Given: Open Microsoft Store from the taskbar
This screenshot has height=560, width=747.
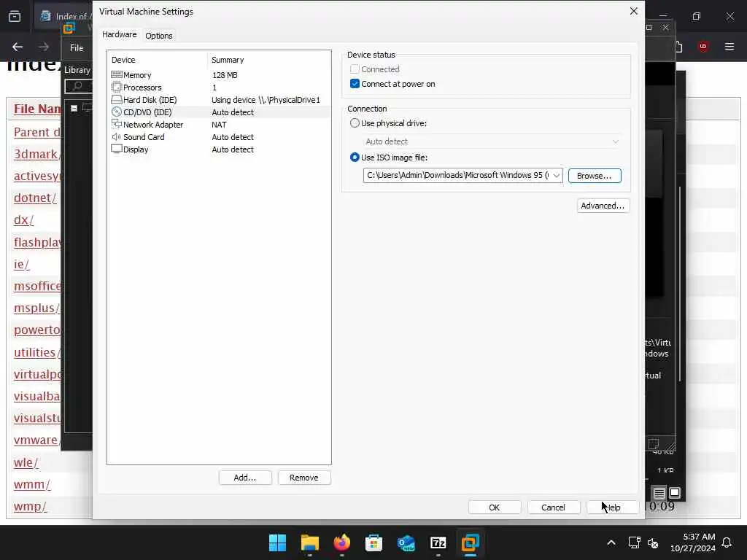Looking at the screenshot, I should 374,542.
